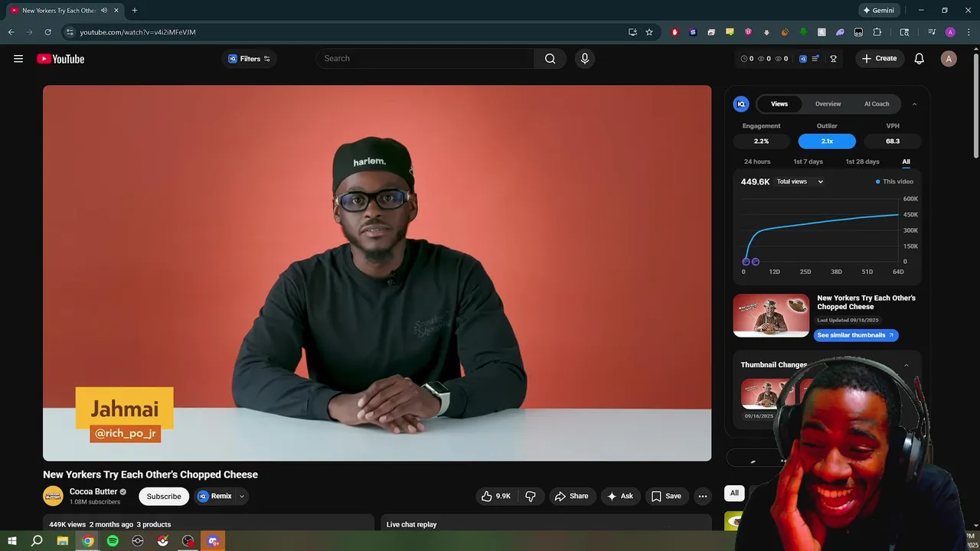This screenshot has width=980, height=551.
Task: Go to the YouTube home logo
Action: pos(60,59)
